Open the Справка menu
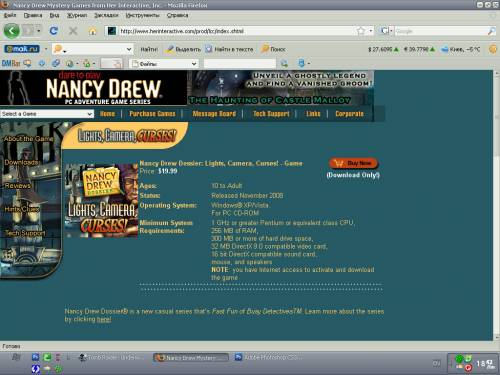 177,15
